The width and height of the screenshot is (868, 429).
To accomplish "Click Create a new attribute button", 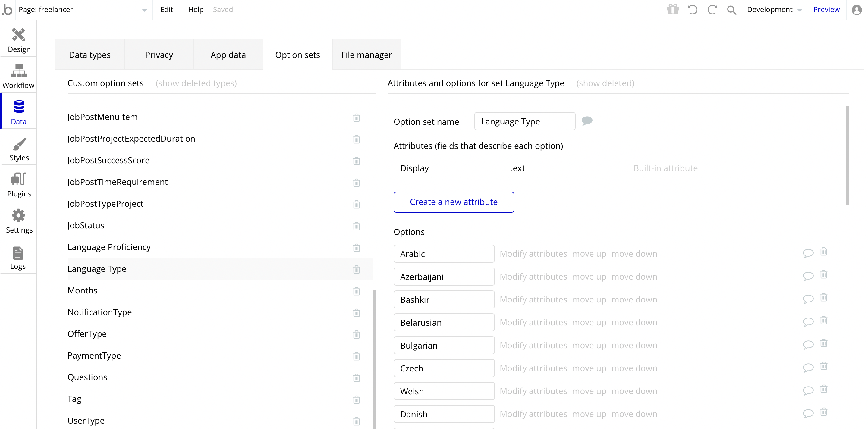I will 454,202.
